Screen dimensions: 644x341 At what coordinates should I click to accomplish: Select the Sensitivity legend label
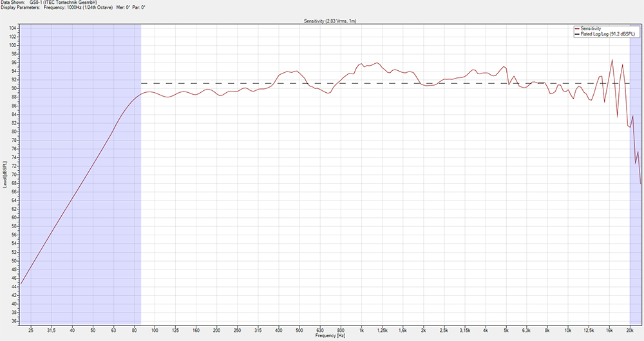(x=591, y=29)
